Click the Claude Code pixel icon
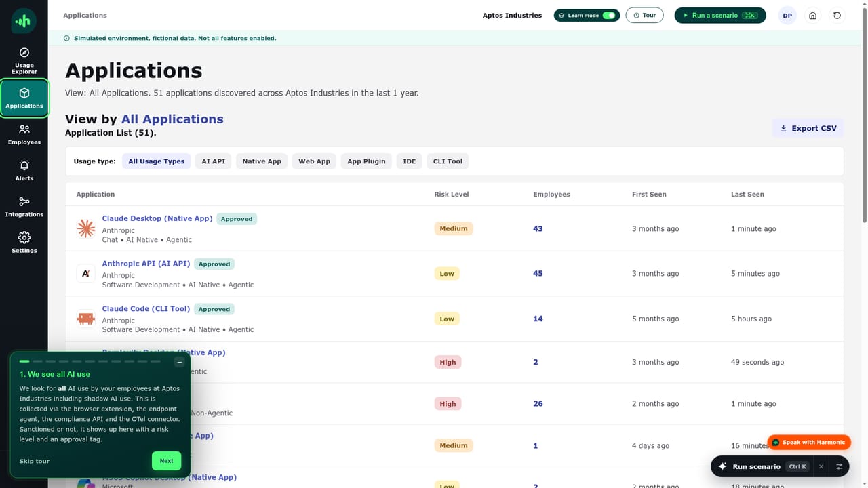Image resolution: width=868 pixels, height=488 pixels. click(x=86, y=319)
